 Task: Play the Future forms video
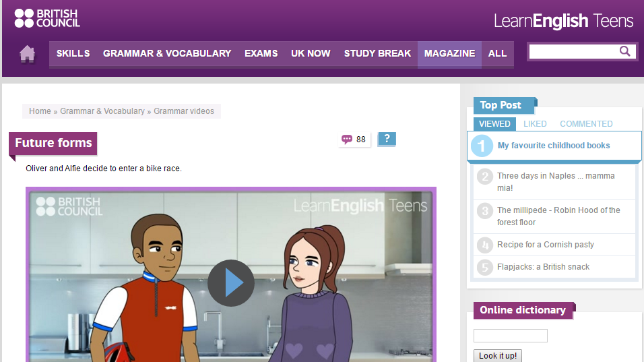[x=231, y=283]
